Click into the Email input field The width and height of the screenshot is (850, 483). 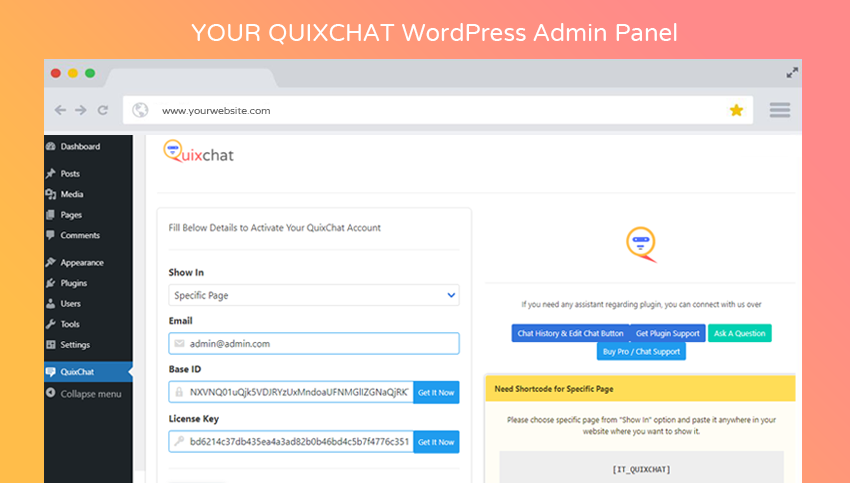tap(314, 343)
